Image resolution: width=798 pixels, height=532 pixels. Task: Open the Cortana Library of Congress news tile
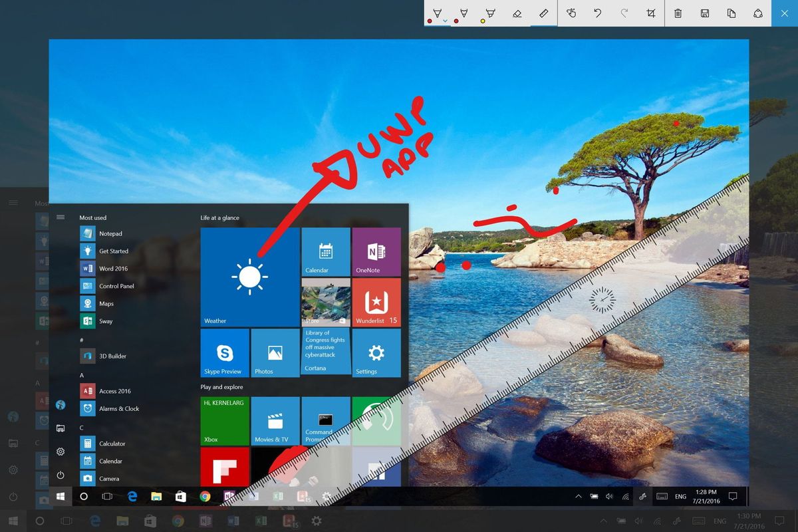coord(325,350)
